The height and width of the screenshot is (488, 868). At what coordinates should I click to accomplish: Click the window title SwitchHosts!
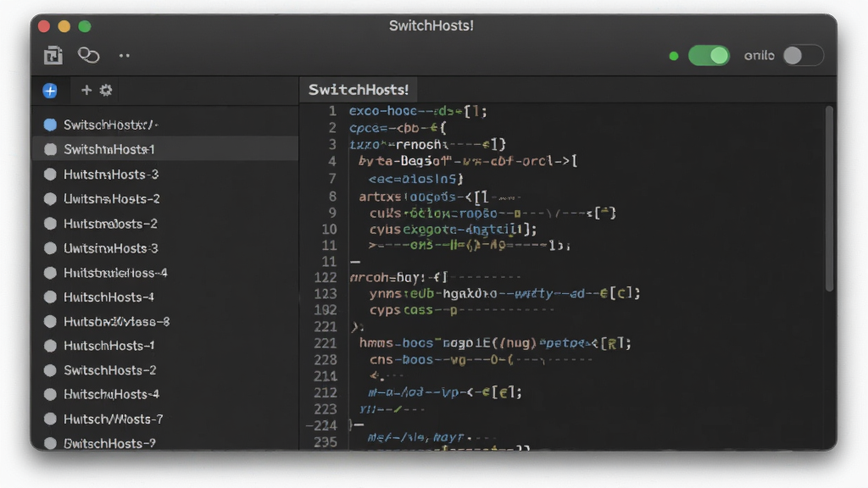pyautogui.click(x=431, y=25)
